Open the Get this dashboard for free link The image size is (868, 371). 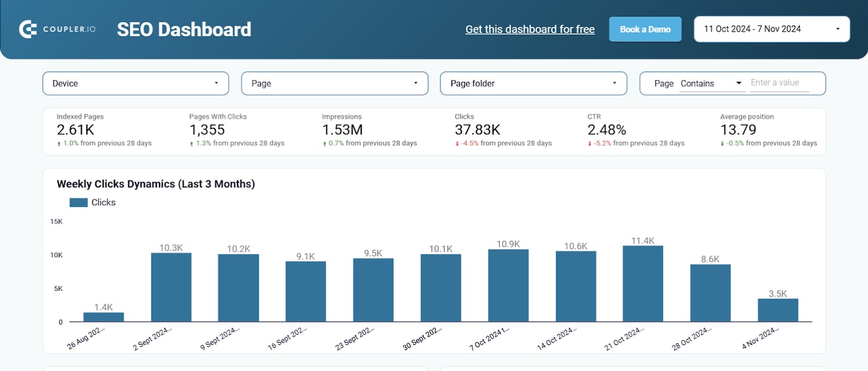click(x=530, y=29)
